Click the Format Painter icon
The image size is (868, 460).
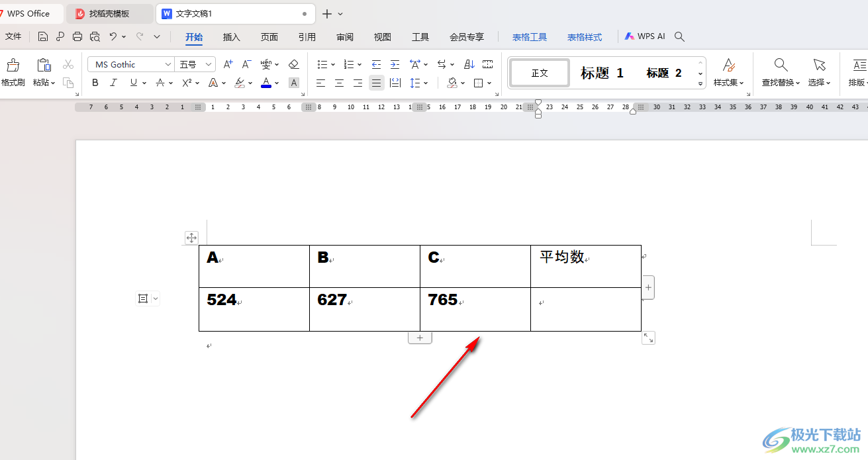point(13,65)
